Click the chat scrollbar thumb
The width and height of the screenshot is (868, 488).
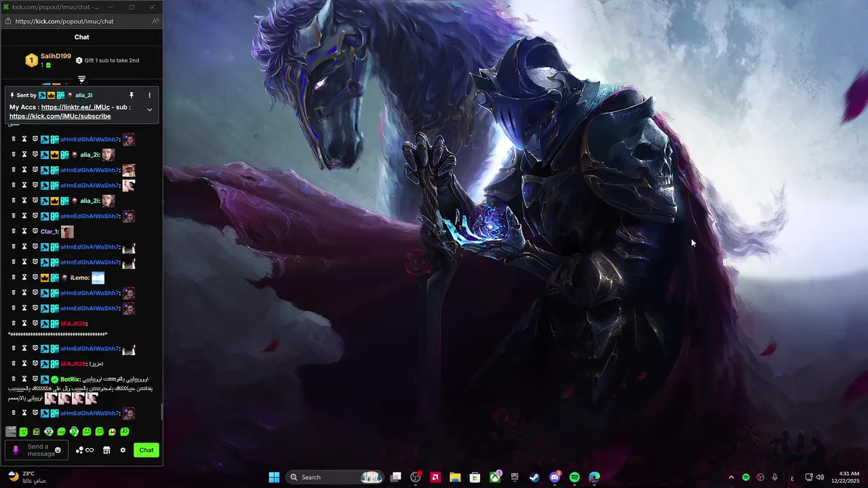point(161,411)
